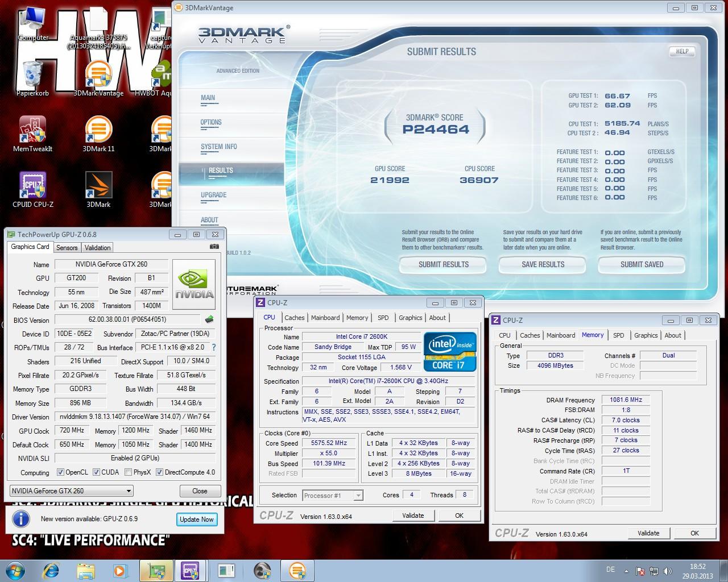Click SUBMIT RESULTS button in 3DMark Vantage
This screenshot has height=582, width=728.
(x=444, y=265)
